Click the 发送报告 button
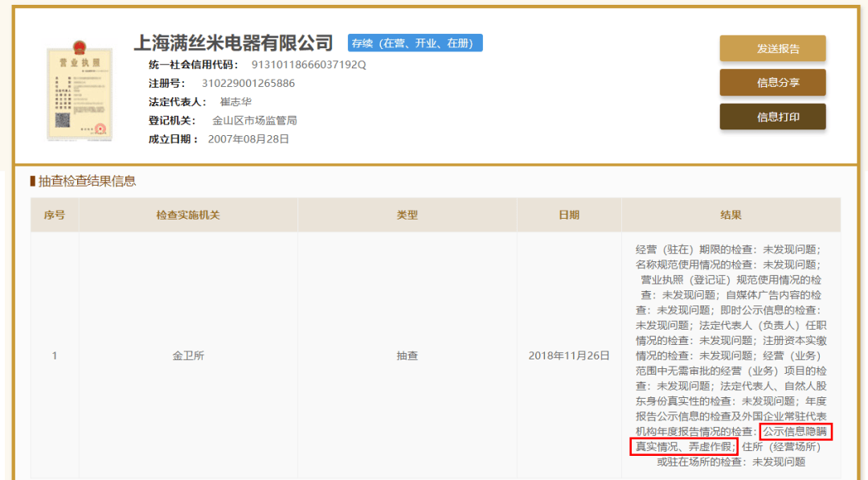The width and height of the screenshot is (868, 480). (x=773, y=49)
